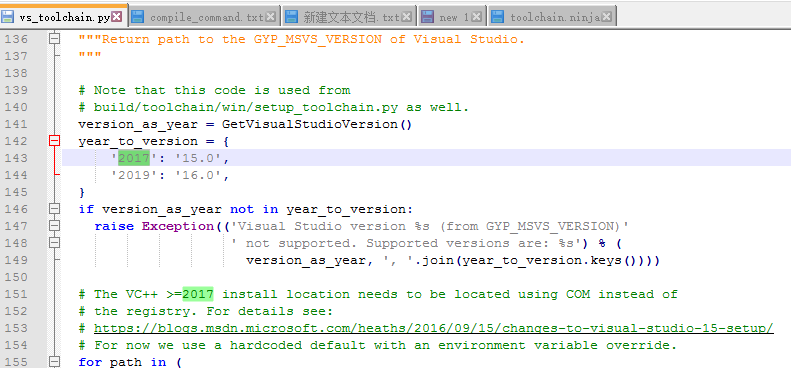This screenshot has height=368, width=791.
Task: Close the 新建文本文档.txt tab
Action: tap(406, 17)
